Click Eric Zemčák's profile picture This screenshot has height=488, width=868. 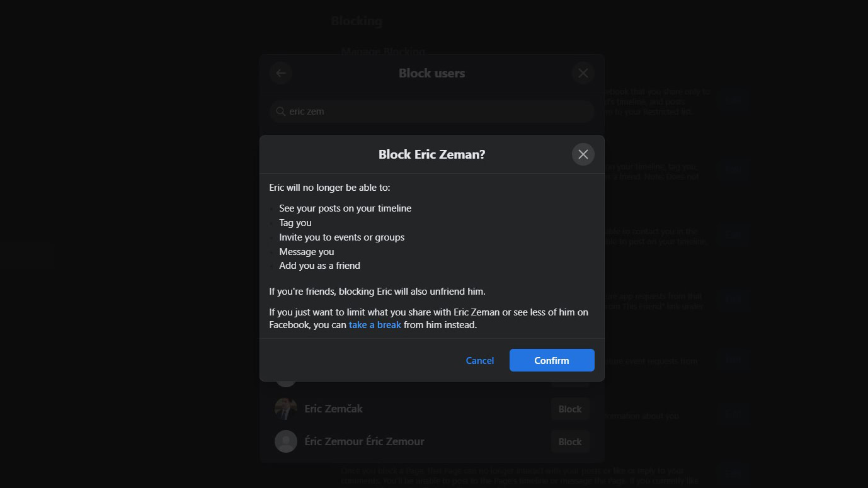pyautogui.click(x=286, y=409)
